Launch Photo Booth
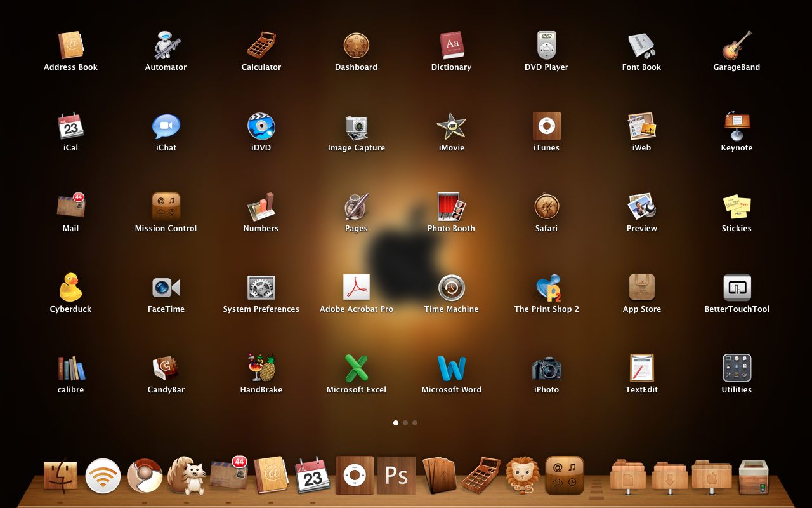The height and width of the screenshot is (508, 812). pos(452,206)
